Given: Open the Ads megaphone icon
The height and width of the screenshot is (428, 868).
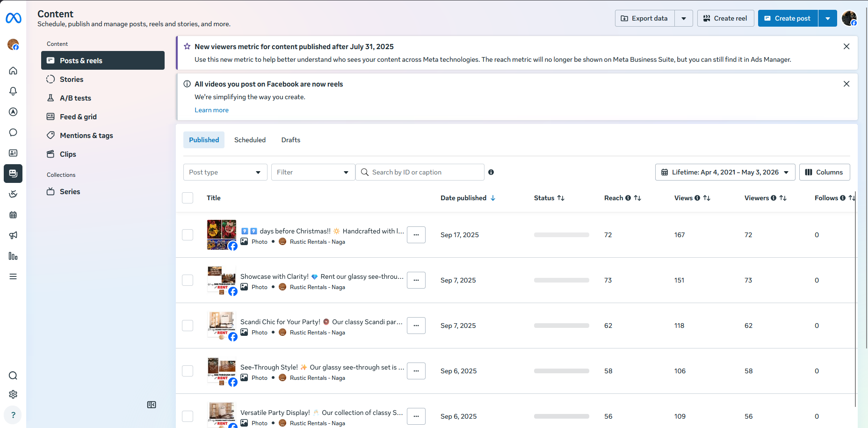Looking at the screenshot, I should [x=13, y=235].
